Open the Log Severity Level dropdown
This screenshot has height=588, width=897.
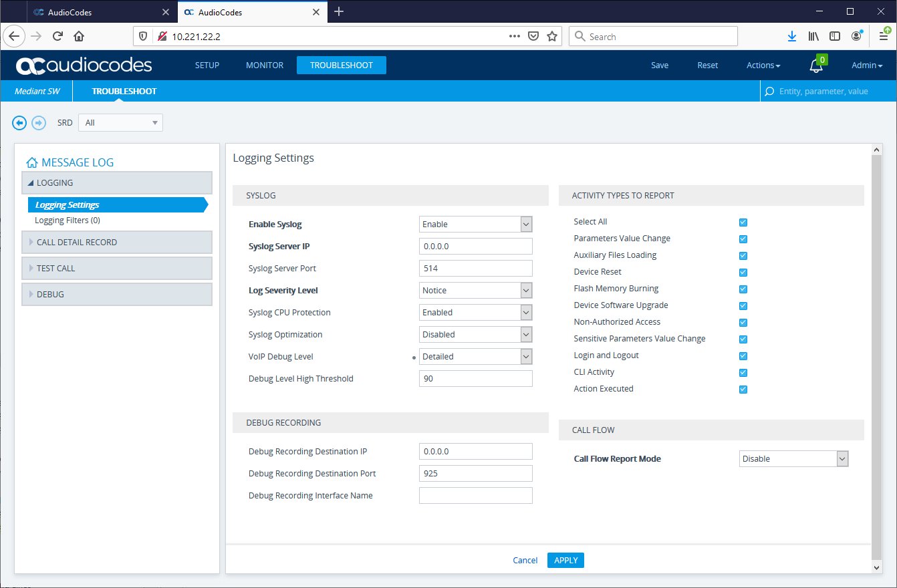475,291
